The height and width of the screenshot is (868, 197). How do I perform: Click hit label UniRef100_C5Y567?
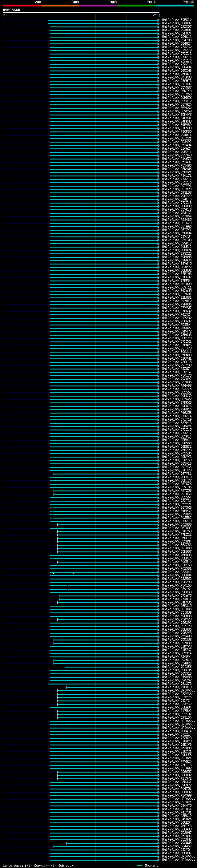pos(177,88)
